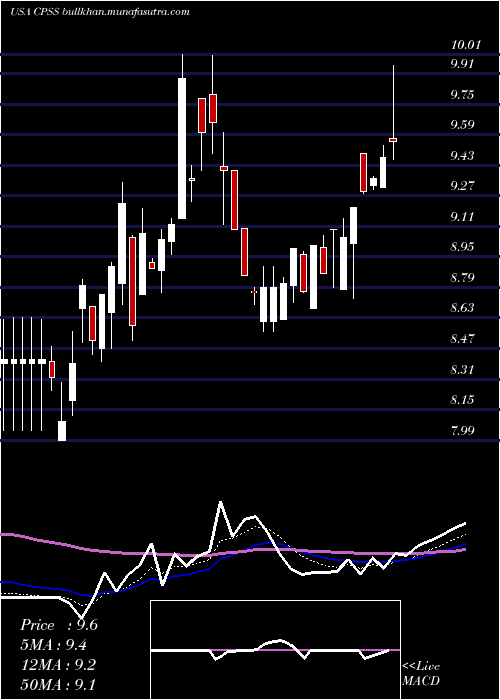The height and width of the screenshot is (700, 500).
Task: Click the purple 50MA line at left edge
Action: [9, 534]
